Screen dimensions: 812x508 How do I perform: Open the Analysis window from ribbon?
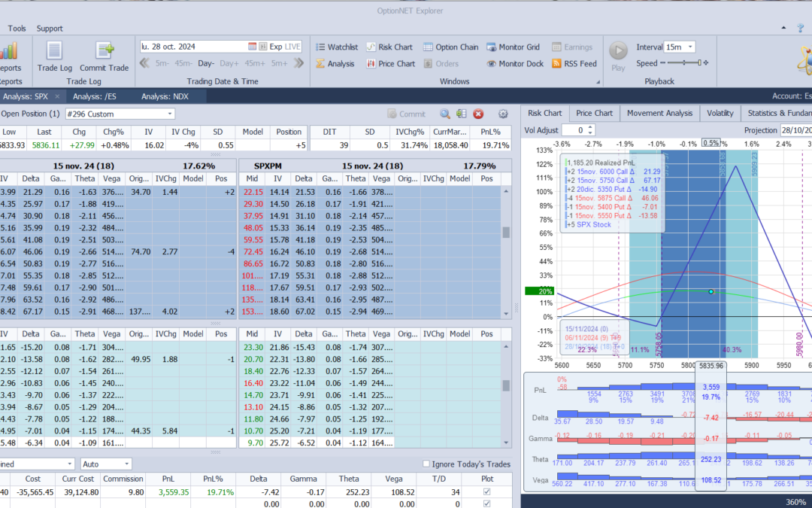(335, 64)
